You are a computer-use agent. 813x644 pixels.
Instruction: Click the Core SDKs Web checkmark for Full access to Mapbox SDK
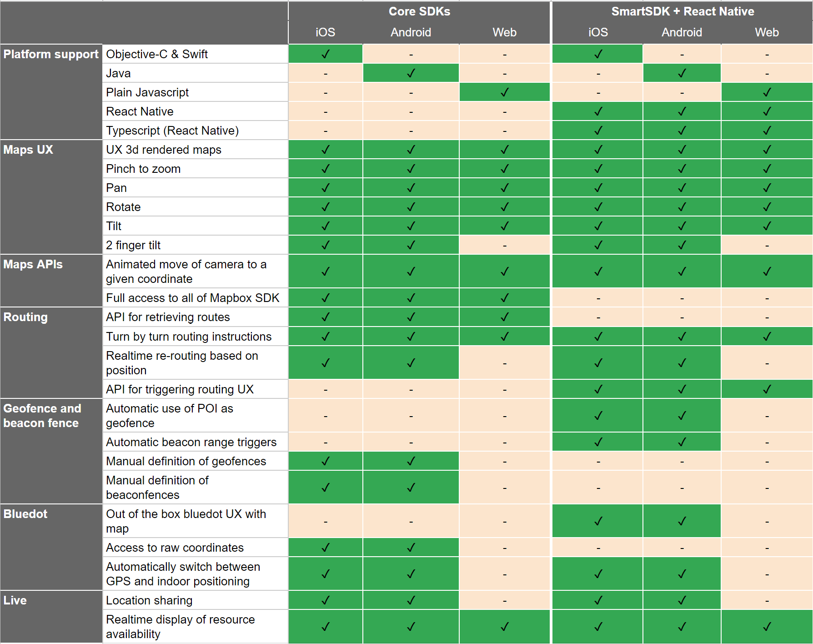click(505, 298)
